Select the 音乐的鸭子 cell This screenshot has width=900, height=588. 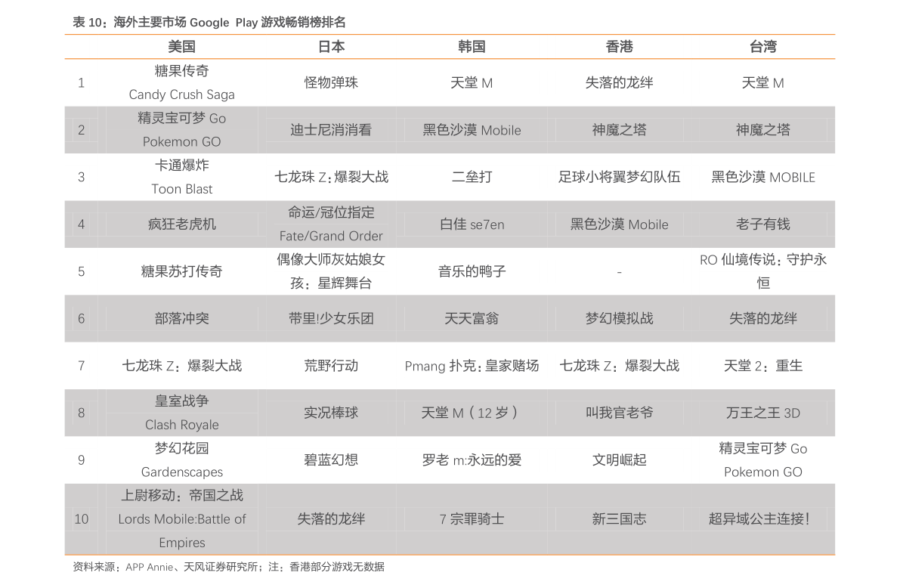click(x=472, y=271)
